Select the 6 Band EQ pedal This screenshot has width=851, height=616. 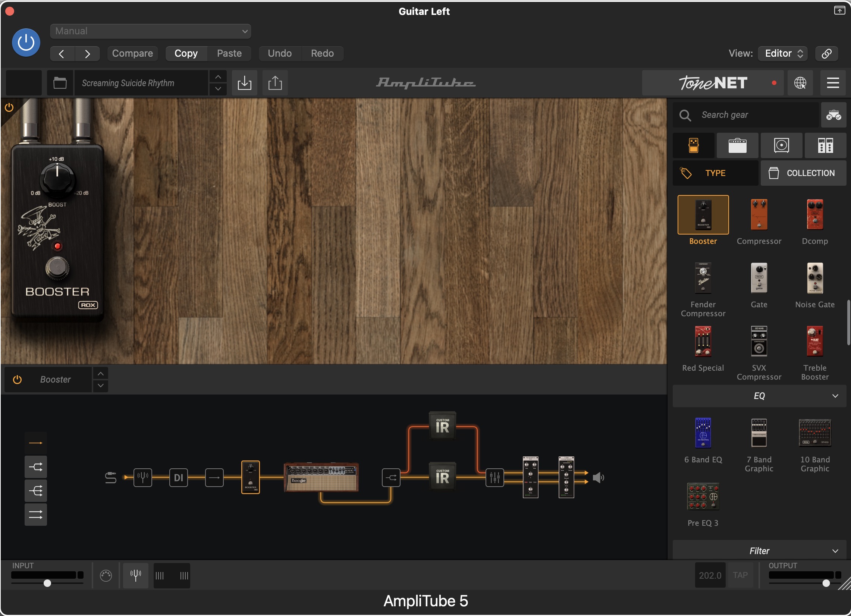pyautogui.click(x=703, y=433)
